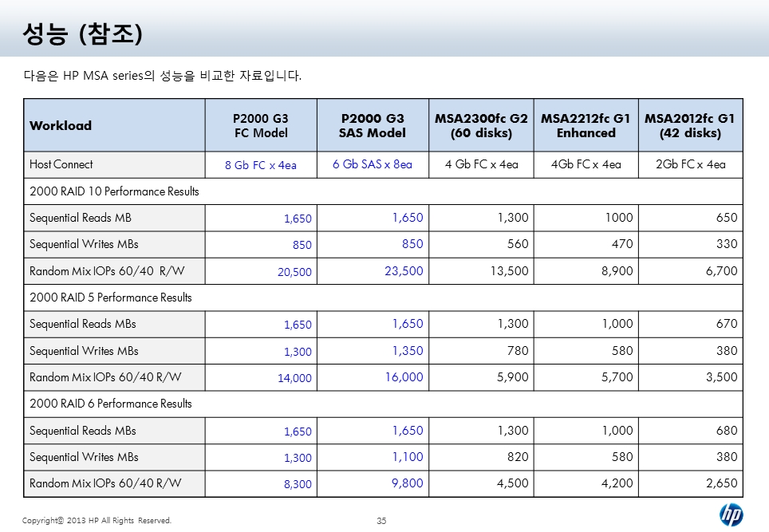
Task: Click the '670' sequential reads value
Action: click(727, 324)
